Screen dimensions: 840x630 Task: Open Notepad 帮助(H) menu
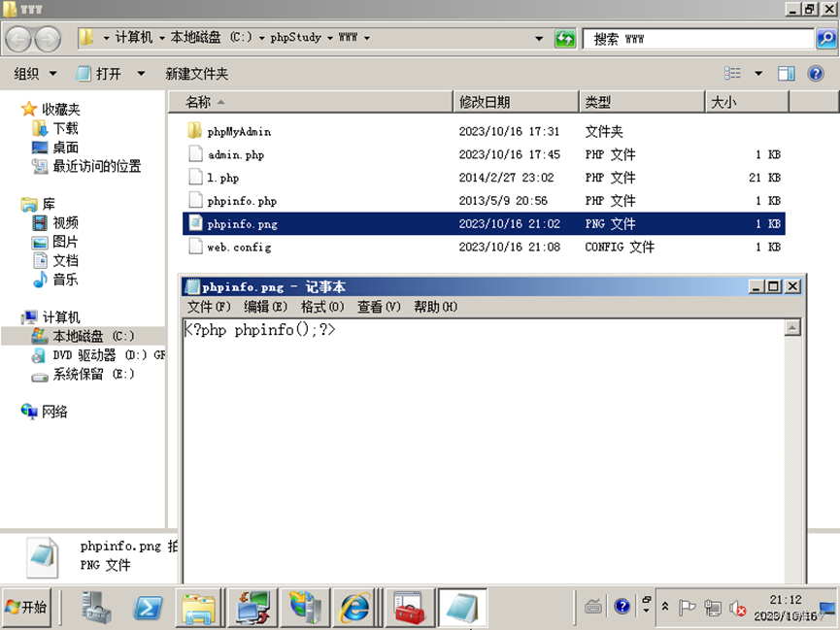click(x=435, y=307)
